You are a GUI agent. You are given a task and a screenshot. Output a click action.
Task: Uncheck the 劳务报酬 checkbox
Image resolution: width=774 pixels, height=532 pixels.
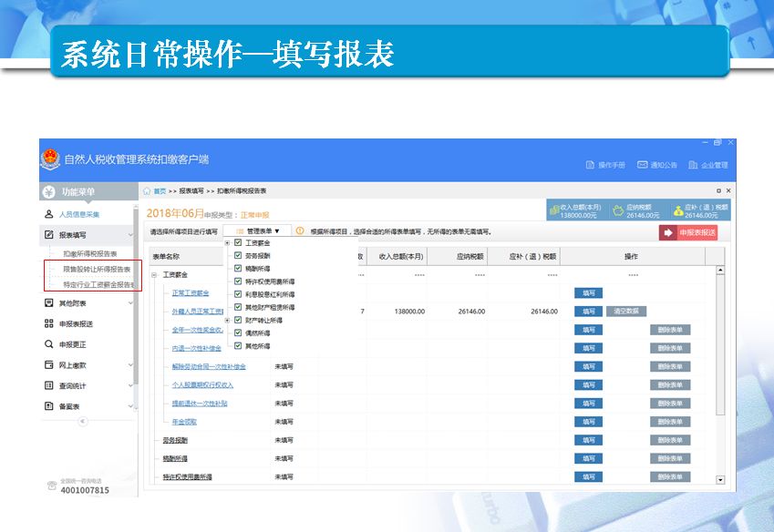[238, 255]
